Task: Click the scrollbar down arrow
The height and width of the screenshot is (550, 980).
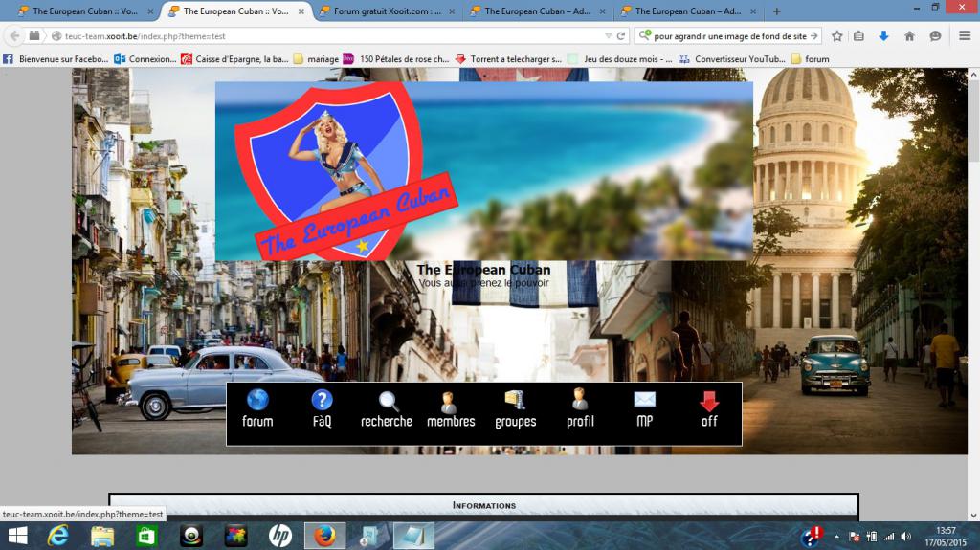Action: [973, 515]
